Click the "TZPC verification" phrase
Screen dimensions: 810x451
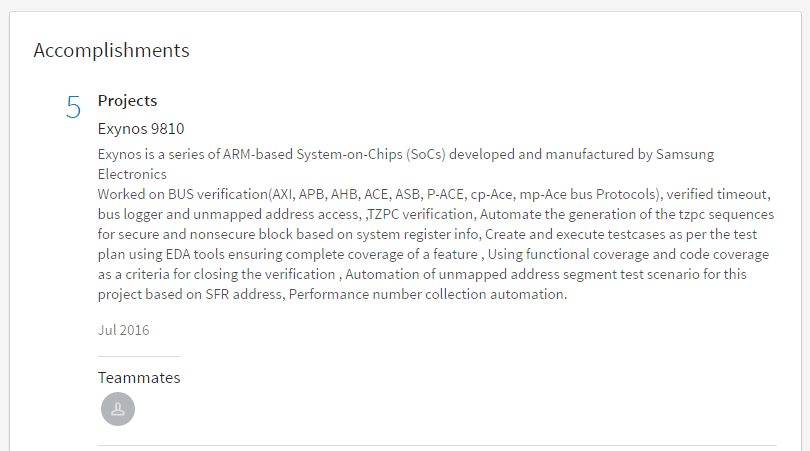427,214
